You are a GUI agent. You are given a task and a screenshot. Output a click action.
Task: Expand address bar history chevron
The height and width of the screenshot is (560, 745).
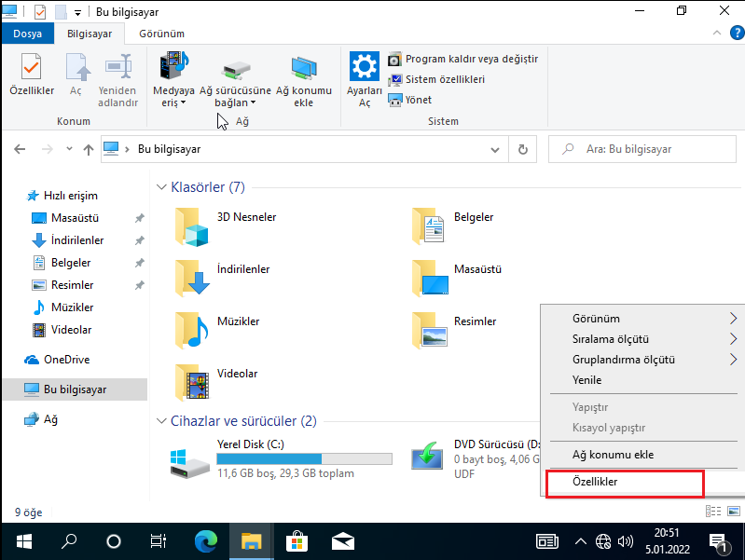pos(494,150)
